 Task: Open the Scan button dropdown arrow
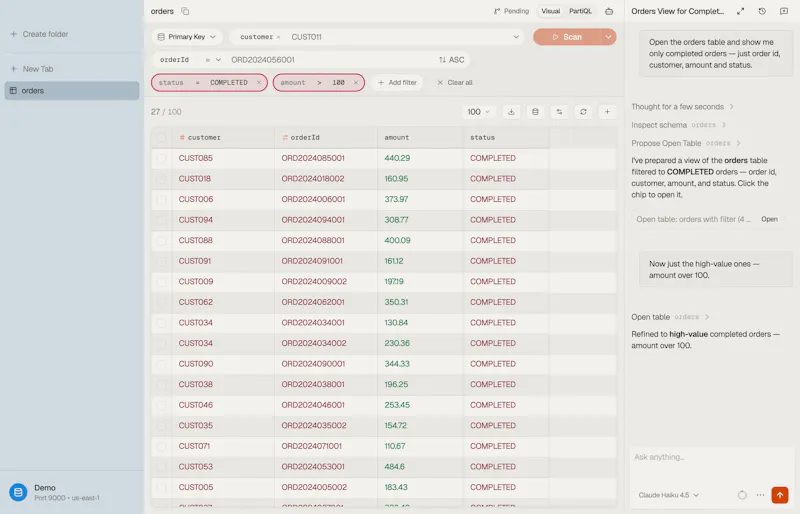608,37
